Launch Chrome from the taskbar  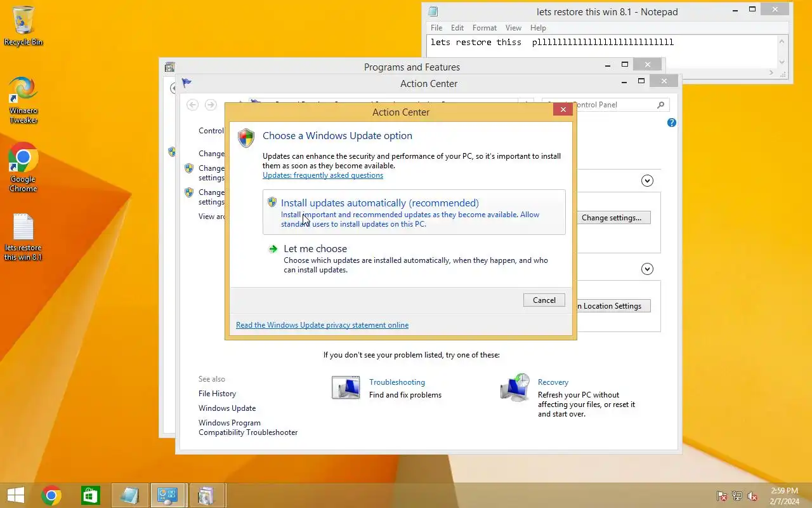point(51,495)
